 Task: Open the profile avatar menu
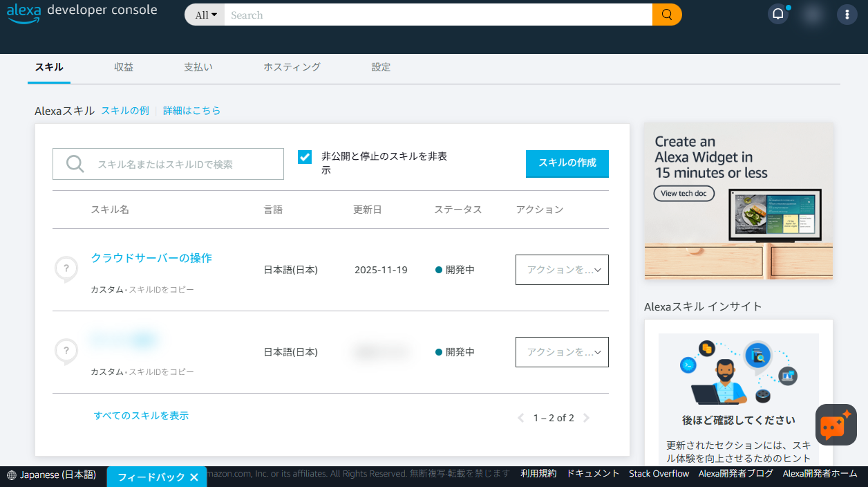(x=812, y=14)
